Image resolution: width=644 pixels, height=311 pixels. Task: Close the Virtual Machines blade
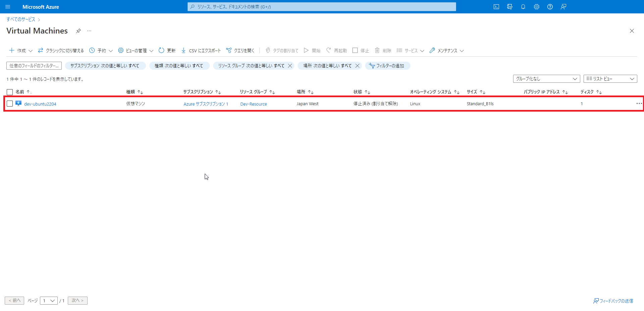point(632,31)
